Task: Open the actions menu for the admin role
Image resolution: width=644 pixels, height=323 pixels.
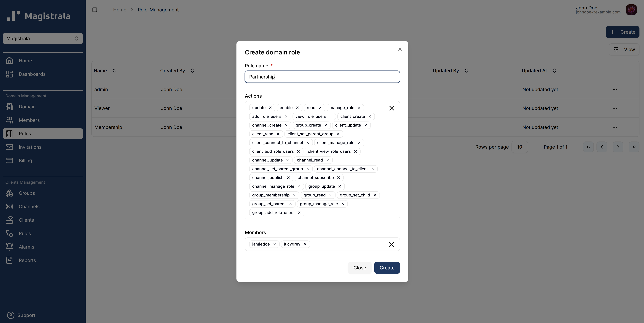Action: [x=615, y=89]
